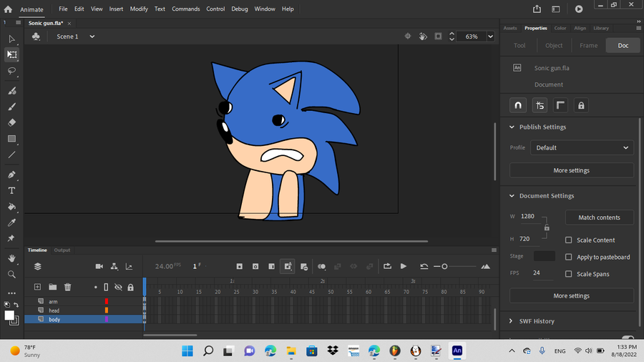644x362 pixels.
Task: Pick the Eyedropper tool
Action: (12, 222)
